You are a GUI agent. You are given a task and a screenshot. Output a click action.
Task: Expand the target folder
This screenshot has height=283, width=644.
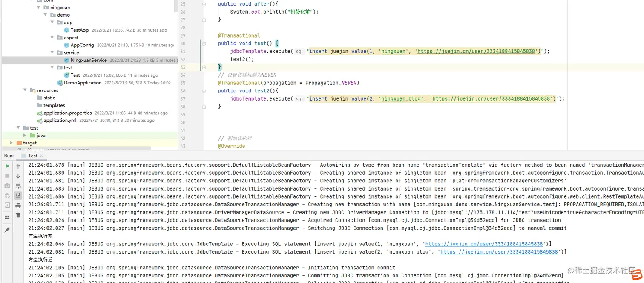(x=11, y=143)
